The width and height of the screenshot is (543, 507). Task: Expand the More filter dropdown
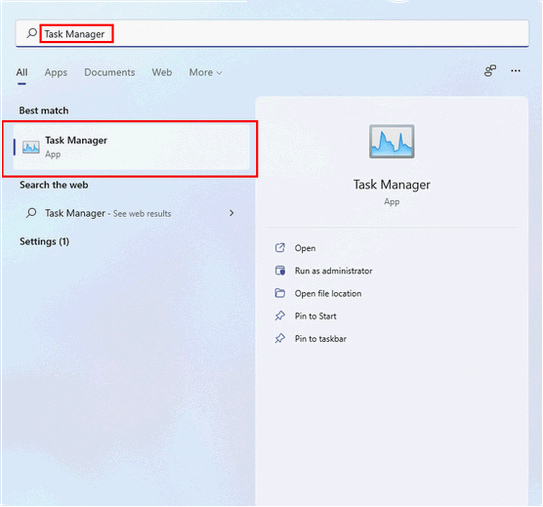point(205,72)
